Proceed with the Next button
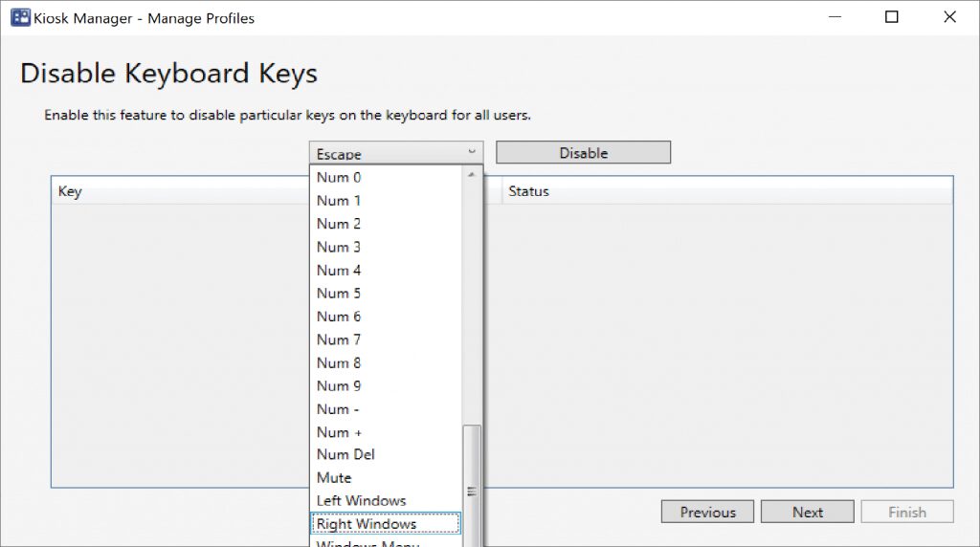Image resolution: width=980 pixels, height=547 pixels. [x=807, y=512]
